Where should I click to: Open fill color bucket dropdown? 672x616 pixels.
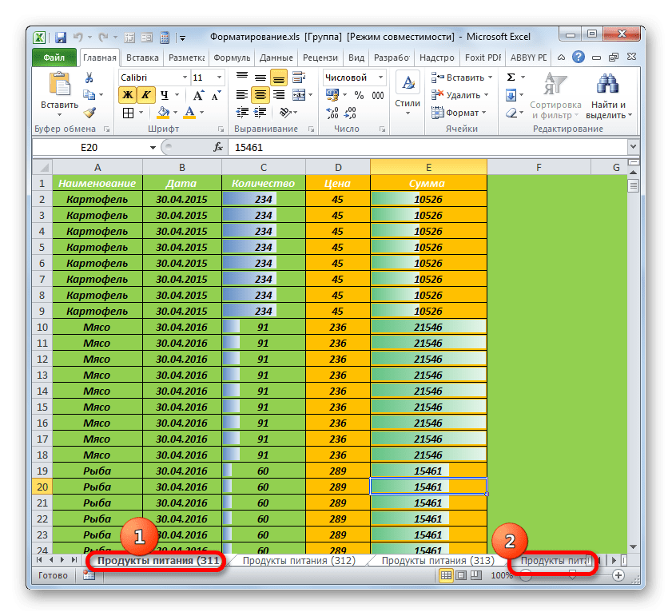click(175, 113)
